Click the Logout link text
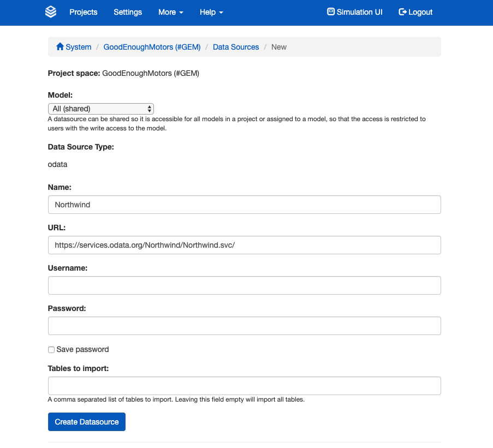The width and height of the screenshot is (493, 448). [x=420, y=12]
